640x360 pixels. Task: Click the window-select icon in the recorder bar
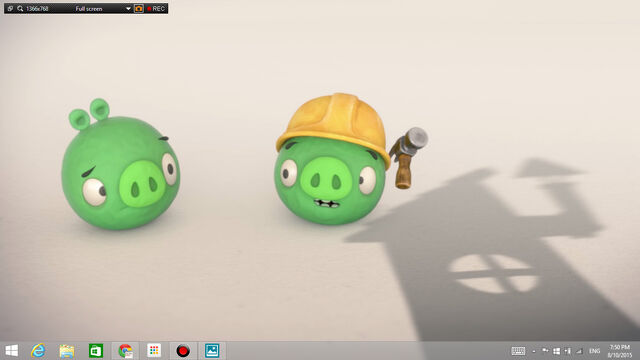click(x=10, y=9)
